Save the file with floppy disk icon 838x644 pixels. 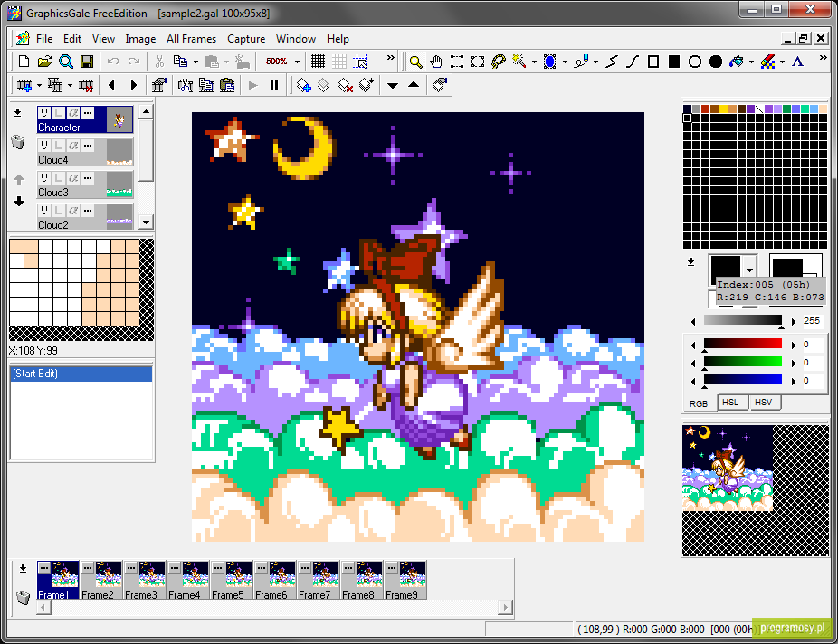click(x=87, y=62)
